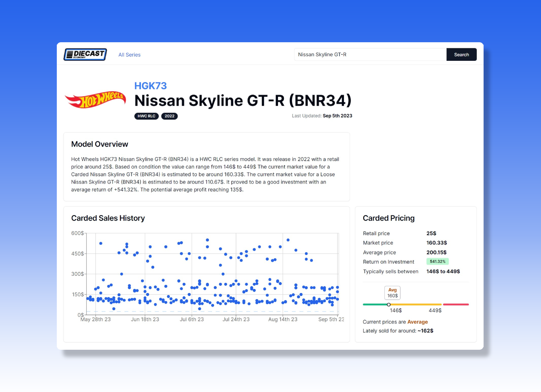Click the 600$ chart axis label
541x392 pixels.
click(77, 233)
